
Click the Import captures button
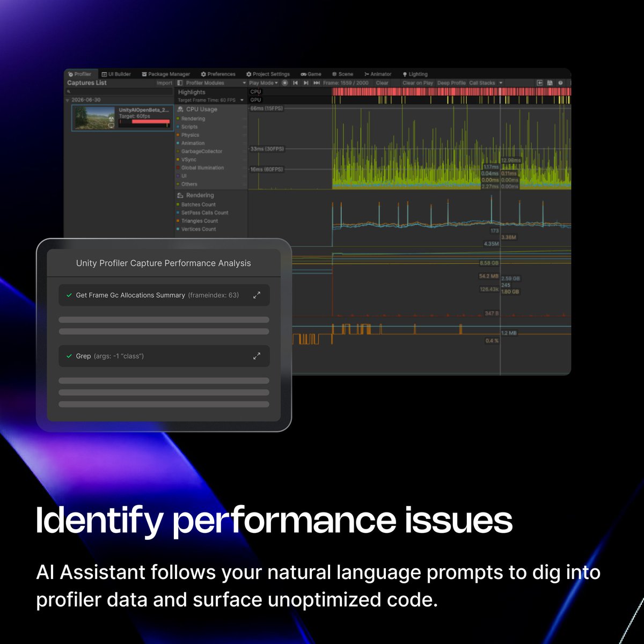165,83
